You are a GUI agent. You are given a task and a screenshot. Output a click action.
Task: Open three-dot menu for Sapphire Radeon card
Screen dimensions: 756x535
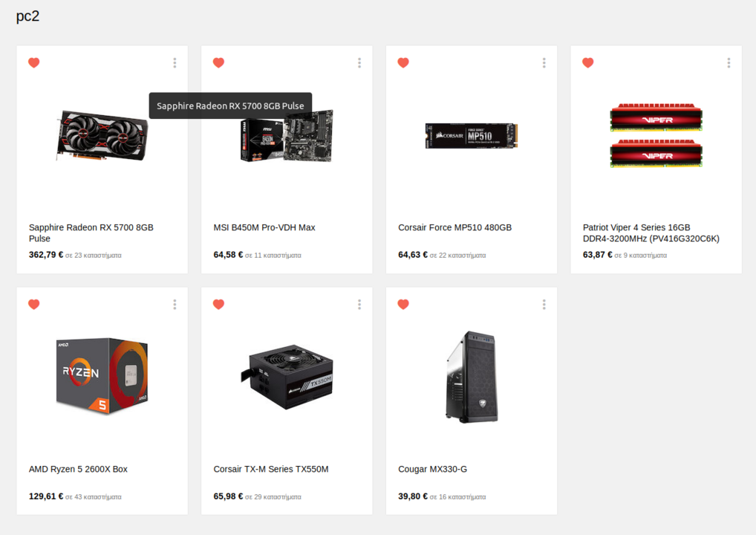pyautogui.click(x=175, y=62)
